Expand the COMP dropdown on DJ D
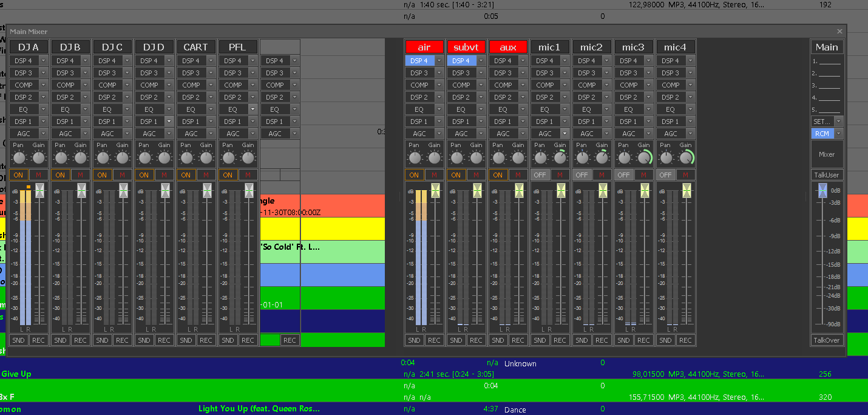This screenshot has width=868, height=415. coord(169,85)
